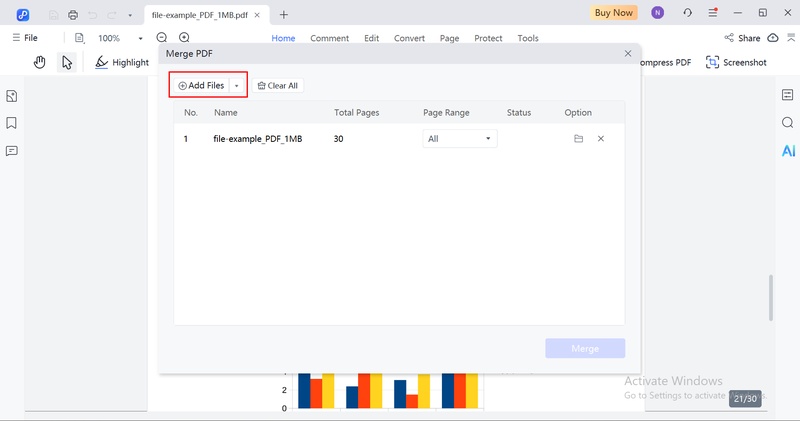Open the AI assistant icon
This screenshot has height=421, width=800.
(x=788, y=151)
